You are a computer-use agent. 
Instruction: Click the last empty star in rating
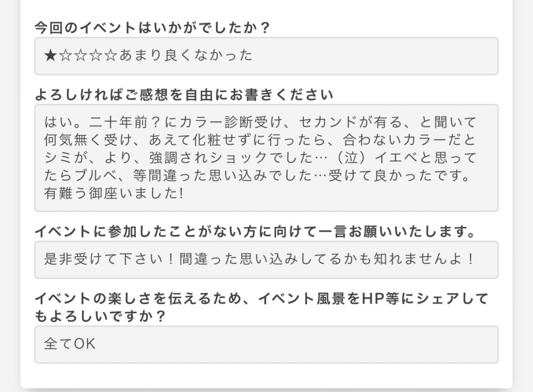coord(111,55)
